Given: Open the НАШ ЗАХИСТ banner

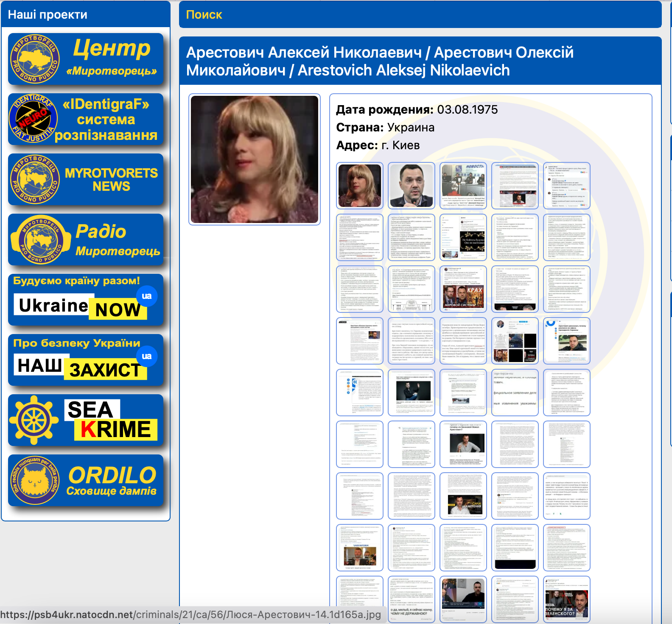Looking at the screenshot, I should point(86,360).
